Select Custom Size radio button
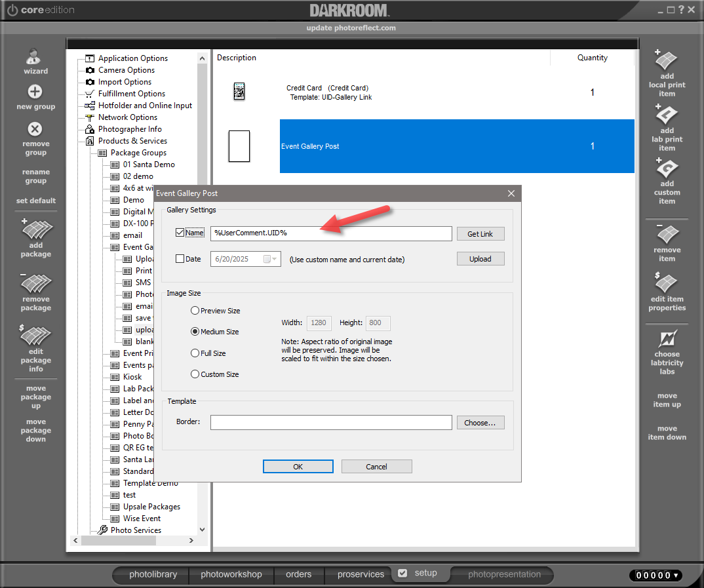This screenshot has width=704, height=588. pyautogui.click(x=195, y=374)
